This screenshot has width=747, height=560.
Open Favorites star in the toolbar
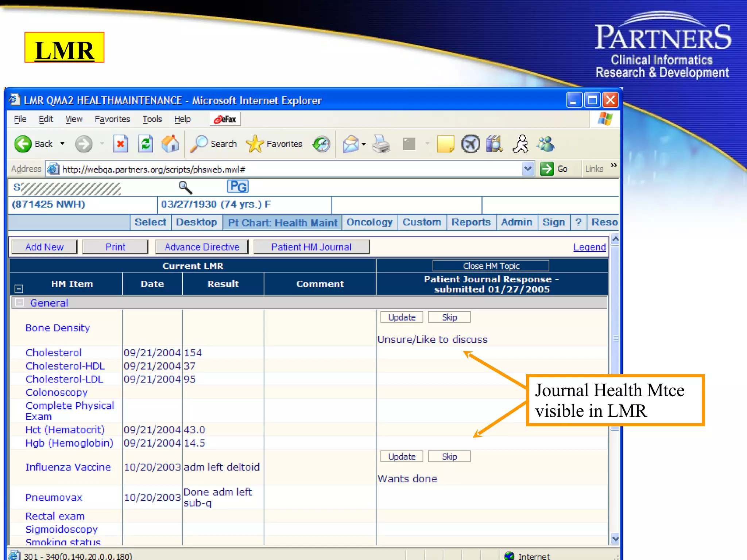255,144
